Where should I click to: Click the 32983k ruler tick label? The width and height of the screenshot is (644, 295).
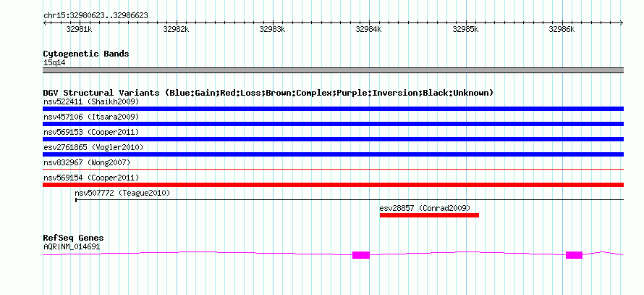(x=272, y=29)
